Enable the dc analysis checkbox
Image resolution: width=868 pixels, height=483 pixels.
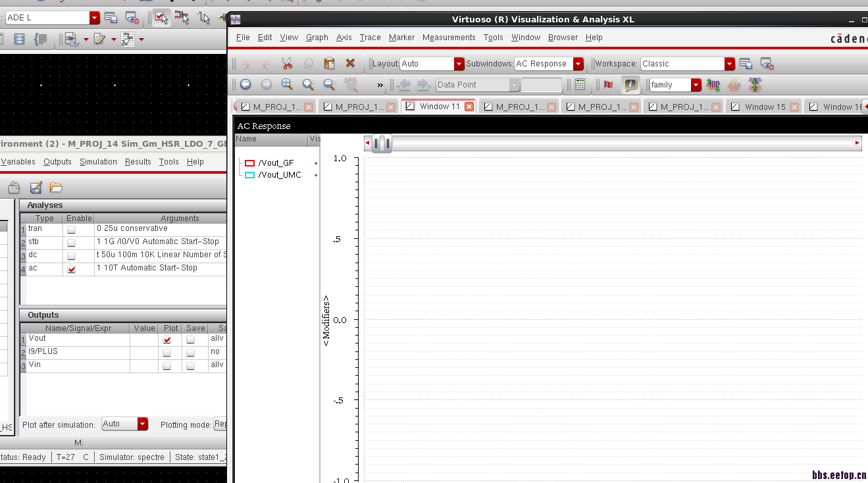[71, 257]
